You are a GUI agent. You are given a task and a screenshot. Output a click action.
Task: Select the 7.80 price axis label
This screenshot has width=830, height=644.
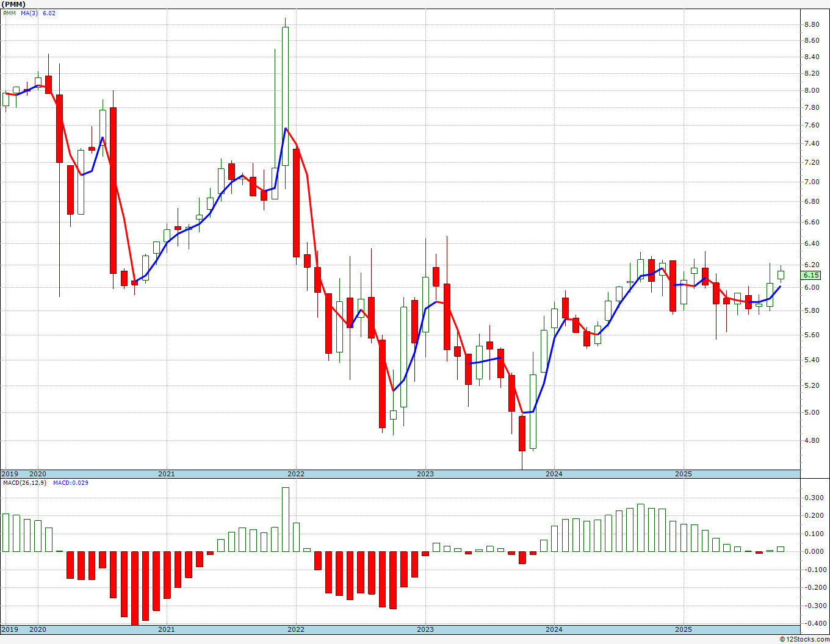point(812,107)
